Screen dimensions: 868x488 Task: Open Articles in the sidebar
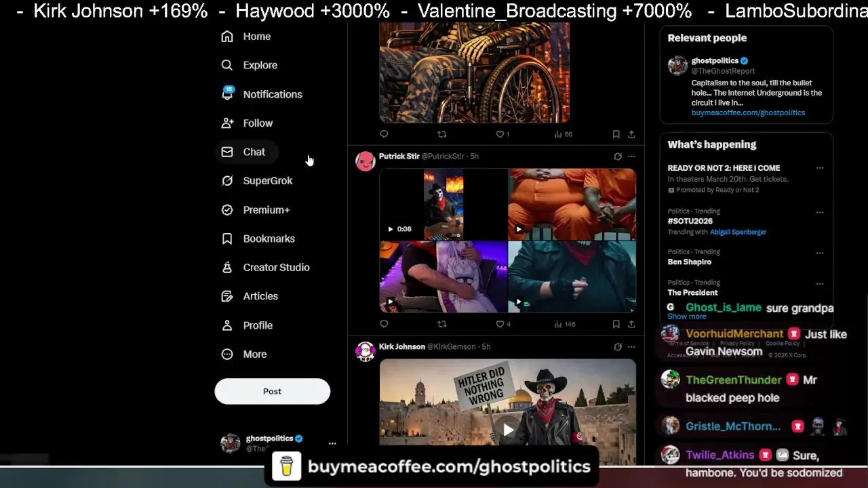(250, 296)
